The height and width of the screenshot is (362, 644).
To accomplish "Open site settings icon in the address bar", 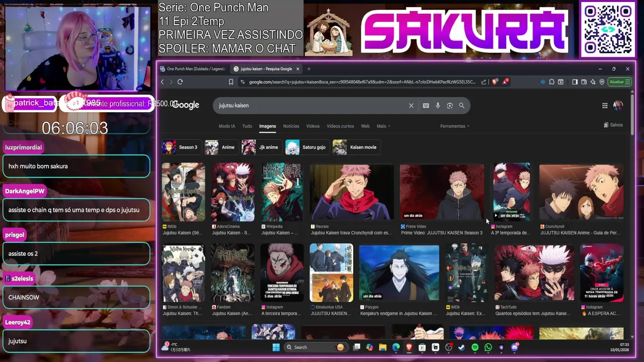I will pos(243,82).
